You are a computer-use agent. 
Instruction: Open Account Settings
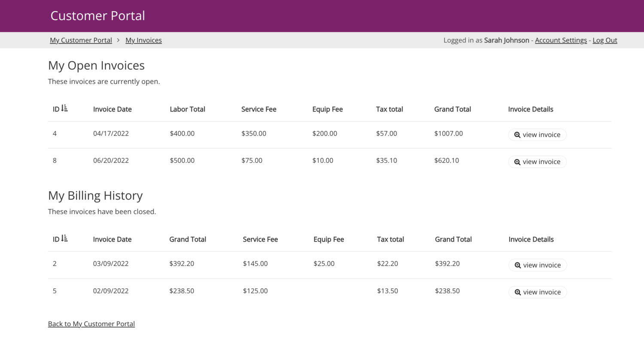[x=561, y=40]
